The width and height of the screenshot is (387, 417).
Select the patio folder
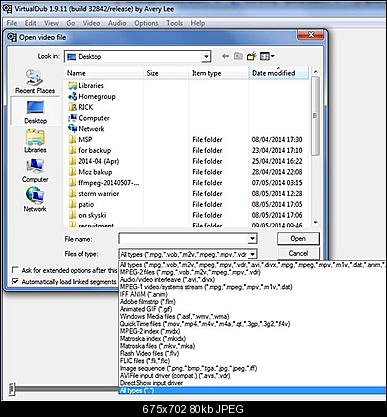81,204
